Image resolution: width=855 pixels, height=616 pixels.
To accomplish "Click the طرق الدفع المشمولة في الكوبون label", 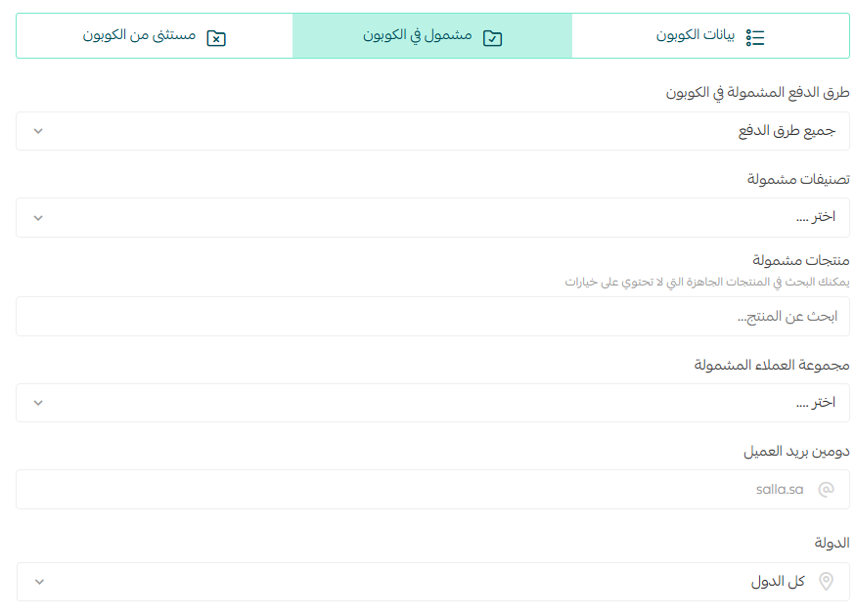I will (x=757, y=93).
